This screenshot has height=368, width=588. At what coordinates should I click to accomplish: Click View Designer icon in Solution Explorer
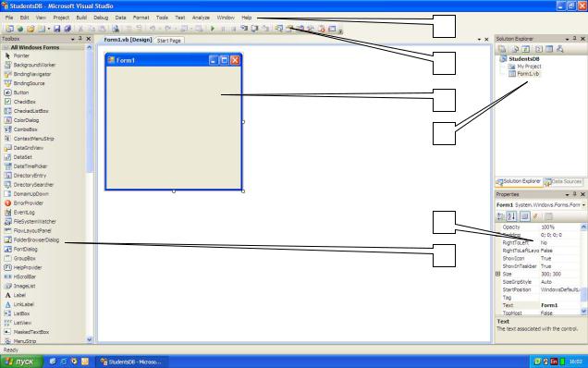tap(549, 49)
